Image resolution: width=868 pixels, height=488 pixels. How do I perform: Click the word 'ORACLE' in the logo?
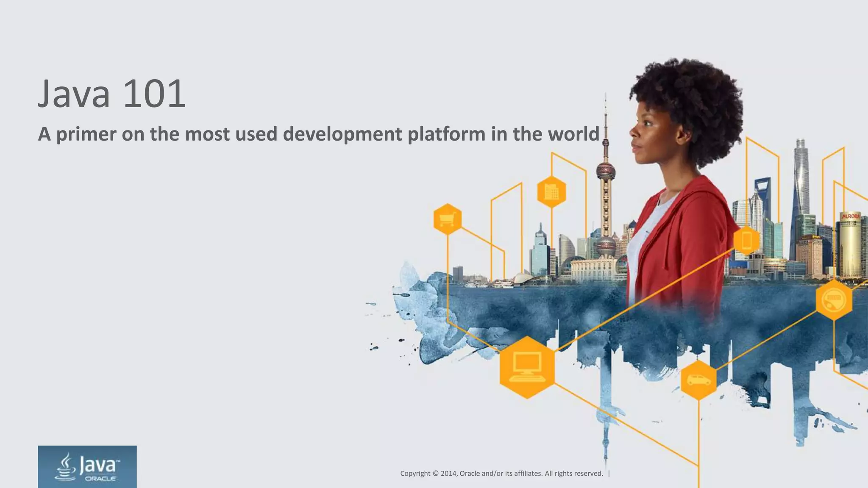click(100, 479)
